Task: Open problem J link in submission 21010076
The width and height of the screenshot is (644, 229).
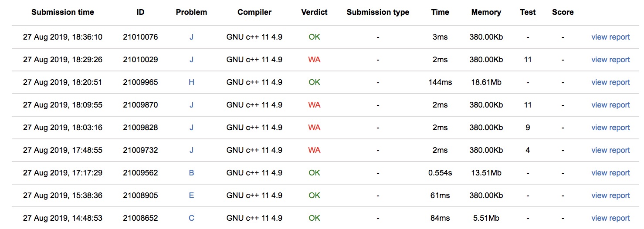Action: pos(191,37)
